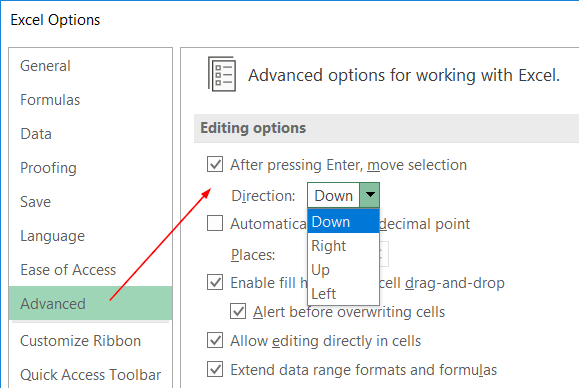Image resolution: width=579 pixels, height=388 pixels.
Task: Uncheck After pressing Enter, move selection
Action: (215, 164)
